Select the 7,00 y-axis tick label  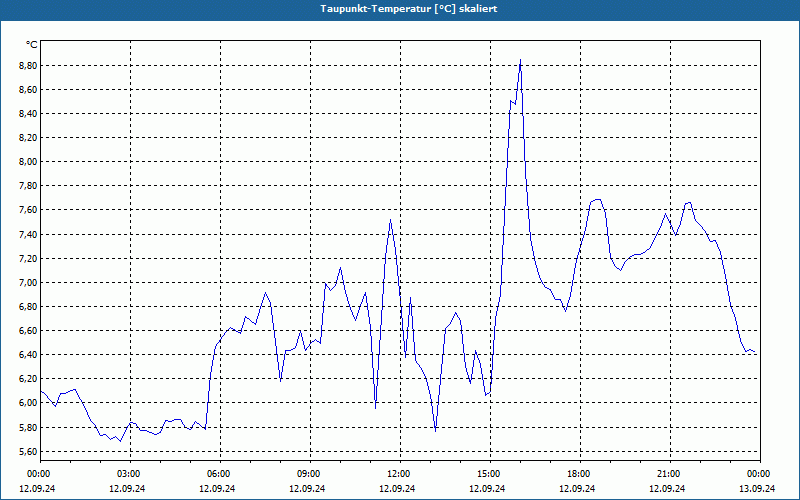coord(28,283)
